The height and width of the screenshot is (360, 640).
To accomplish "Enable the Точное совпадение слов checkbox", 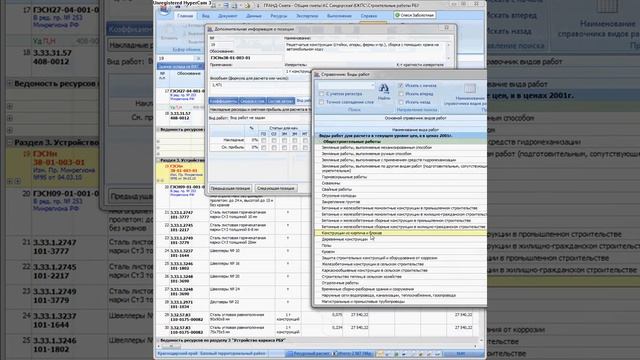I will [x=322, y=102].
